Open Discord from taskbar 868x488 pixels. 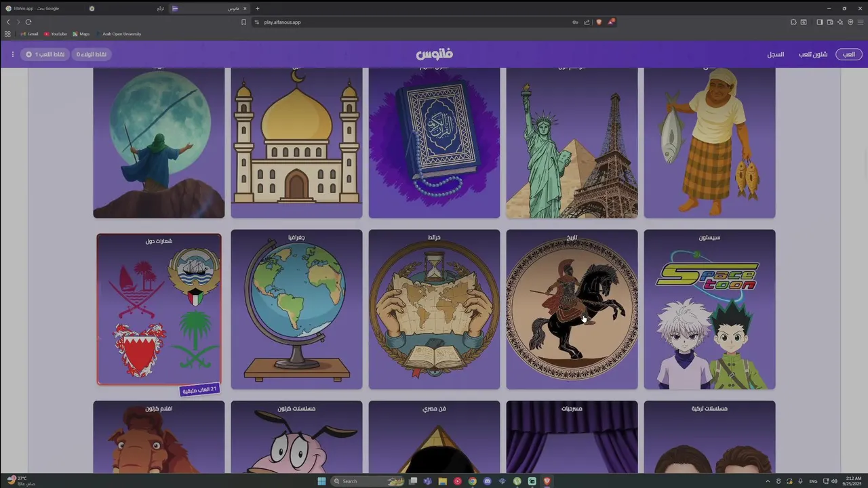488,481
